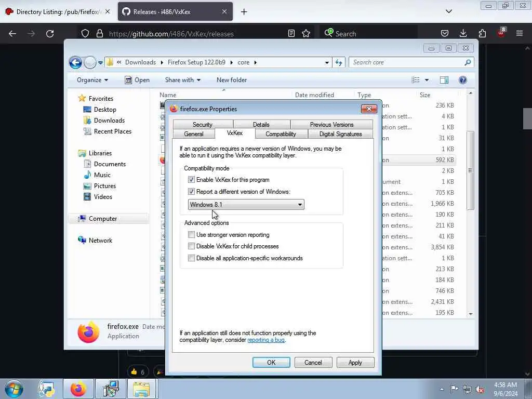Select Documents library

tap(110, 164)
